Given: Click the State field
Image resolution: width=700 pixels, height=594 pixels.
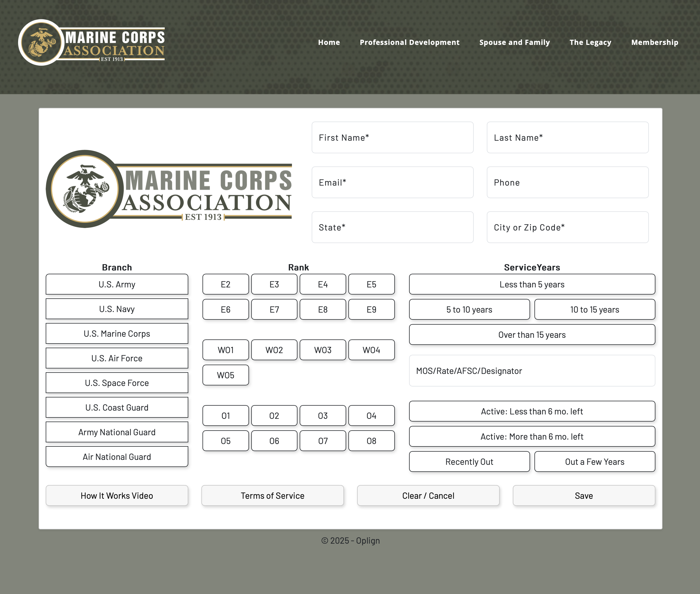Looking at the screenshot, I should pos(392,227).
